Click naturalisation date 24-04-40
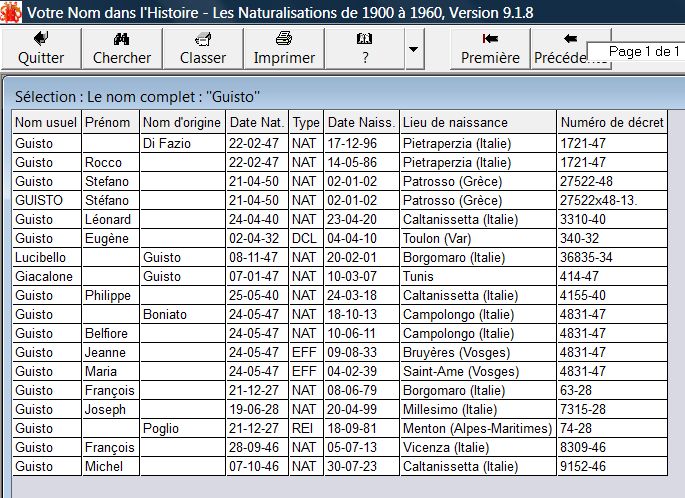 tap(257, 219)
